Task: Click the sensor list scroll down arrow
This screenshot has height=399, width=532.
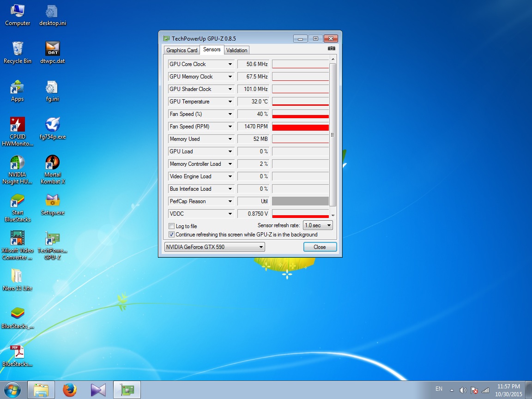Action: (333, 215)
